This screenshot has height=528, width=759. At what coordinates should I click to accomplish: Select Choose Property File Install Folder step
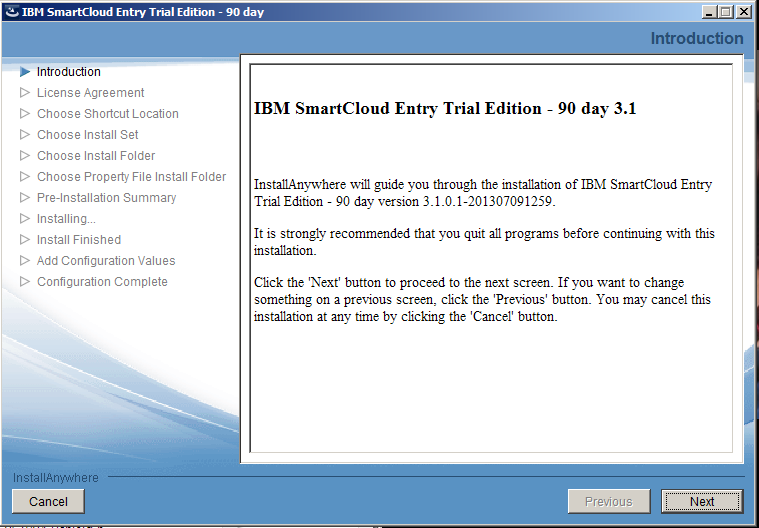click(131, 177)
